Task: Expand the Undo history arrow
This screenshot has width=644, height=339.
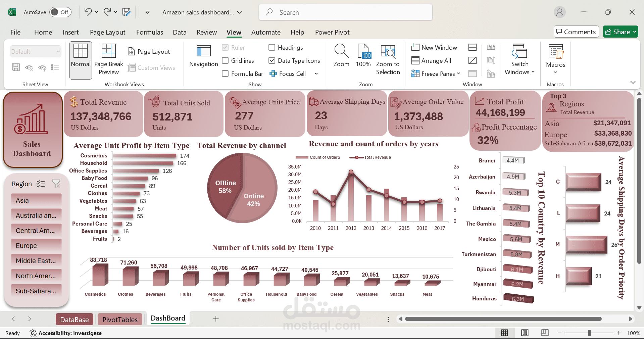Action: (x=96, y=12)
